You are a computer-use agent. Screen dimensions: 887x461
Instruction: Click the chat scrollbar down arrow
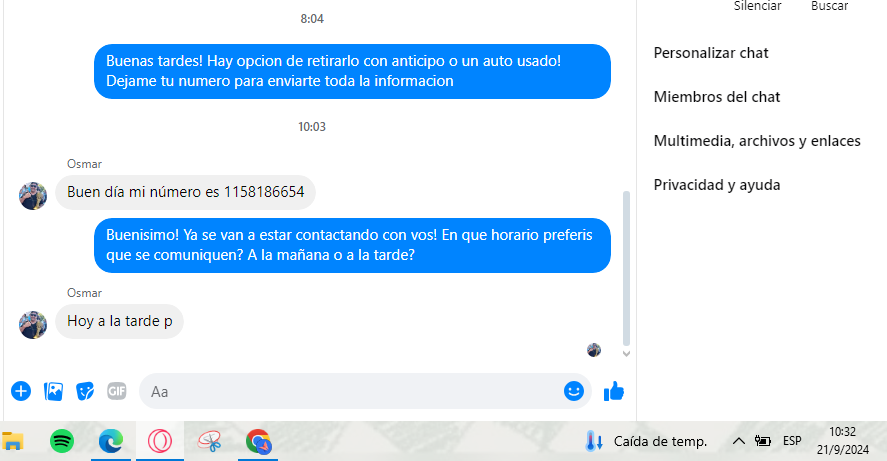[626, 354]
